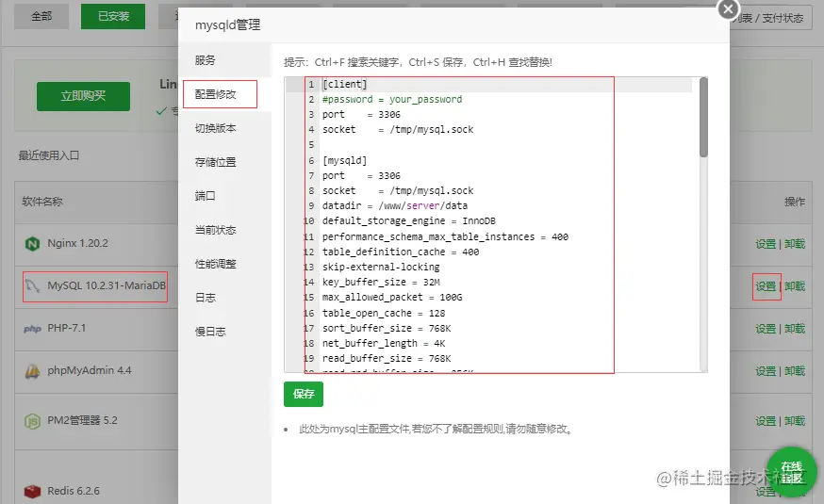Click 设置 link for PM2管理器 row

[766, 421]
